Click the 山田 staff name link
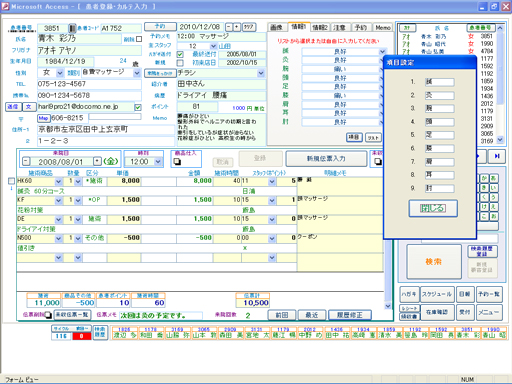Viewport: 512px width, 384px height. click(x=225, y=46)
